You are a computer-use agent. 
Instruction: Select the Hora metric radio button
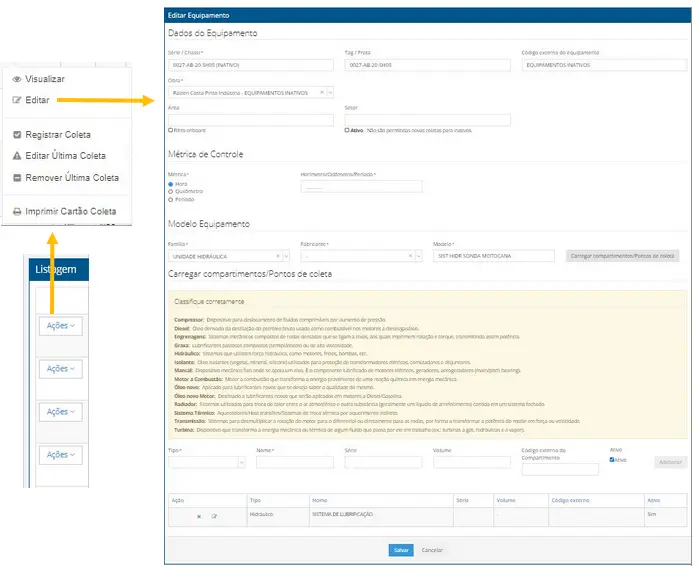point(170,184)
